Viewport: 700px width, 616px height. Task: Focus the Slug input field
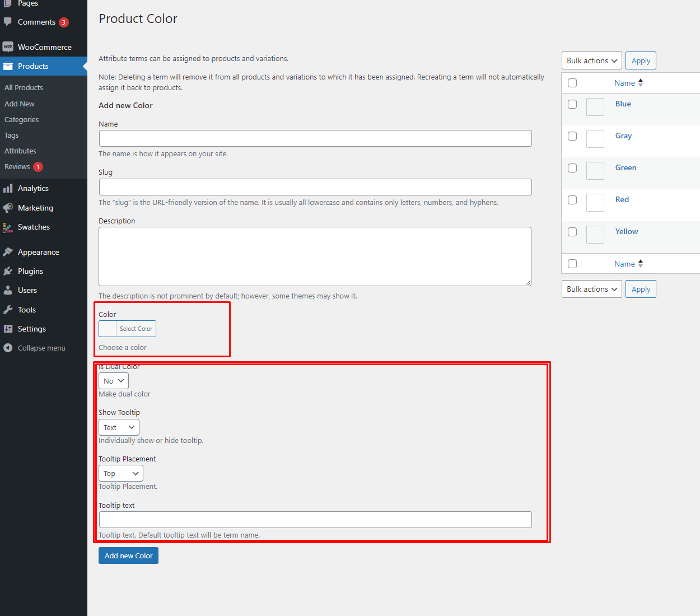(315, 187)
